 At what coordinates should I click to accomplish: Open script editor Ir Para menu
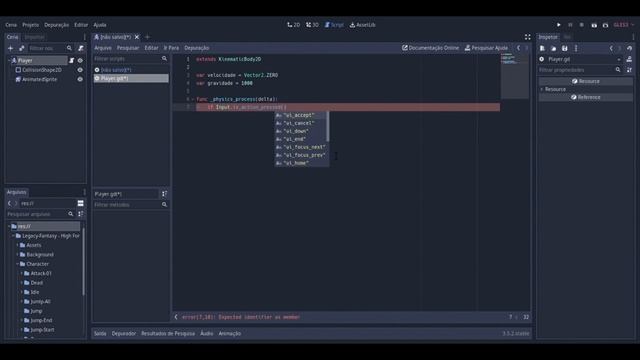pos(171,48)
